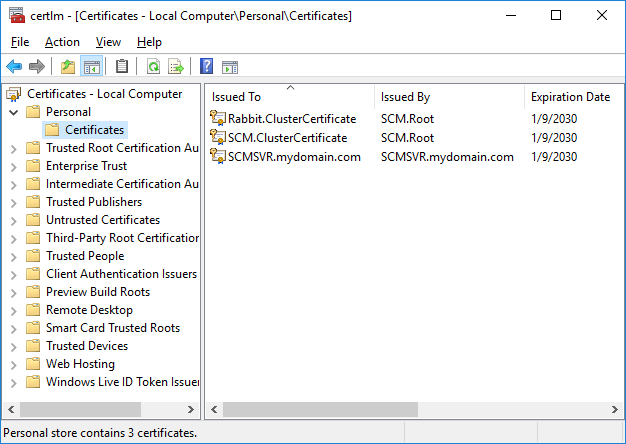Click the Forward arrow toolbar icon
626x444 pixels.
coord(37,67)
